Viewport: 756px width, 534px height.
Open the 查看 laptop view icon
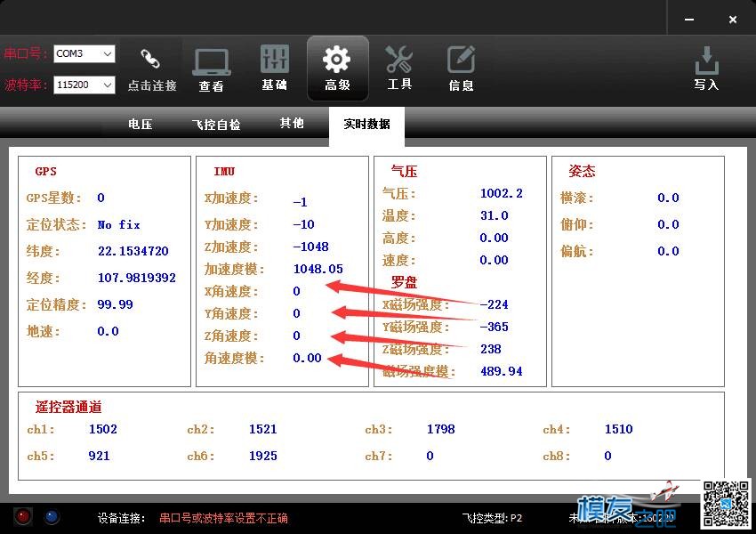point(211,62)
